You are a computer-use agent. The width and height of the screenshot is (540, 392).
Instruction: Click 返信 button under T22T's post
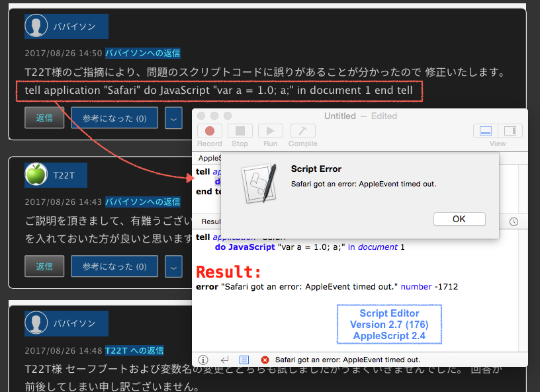click(44, 266)
